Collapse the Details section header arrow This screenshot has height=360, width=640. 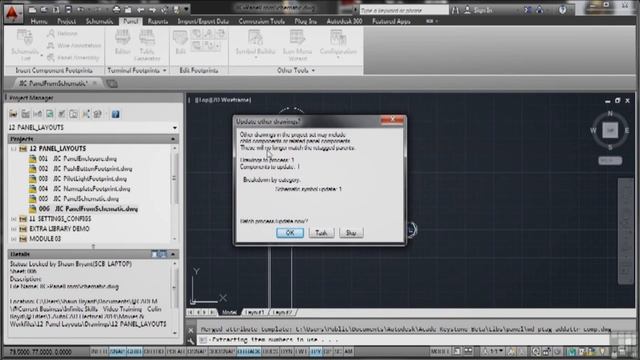(x=173, y=254)
